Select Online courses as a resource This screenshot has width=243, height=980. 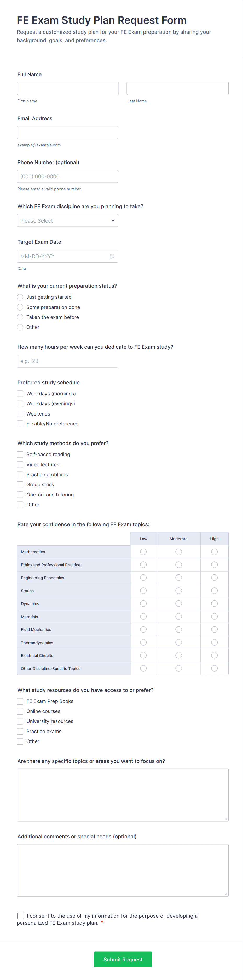tap(20, 711)
